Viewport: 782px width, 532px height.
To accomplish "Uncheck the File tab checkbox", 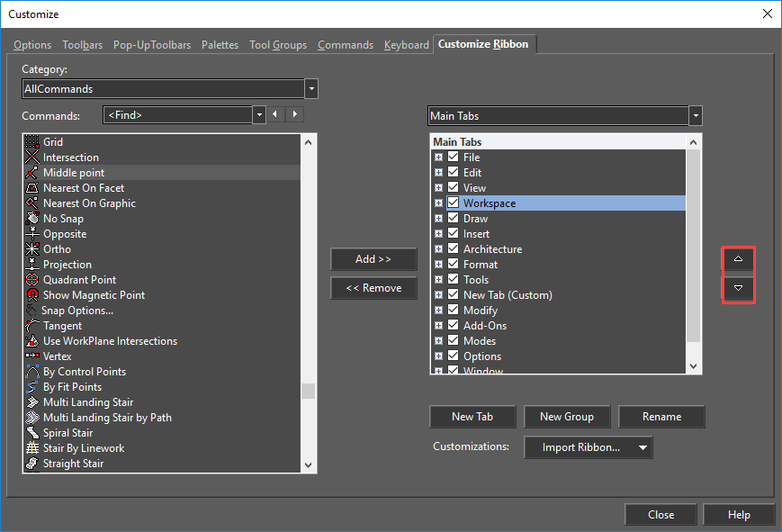I will coord(453,158).
